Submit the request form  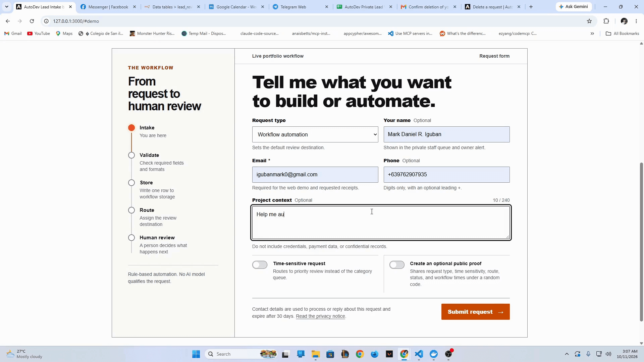[x=475, y=312]
